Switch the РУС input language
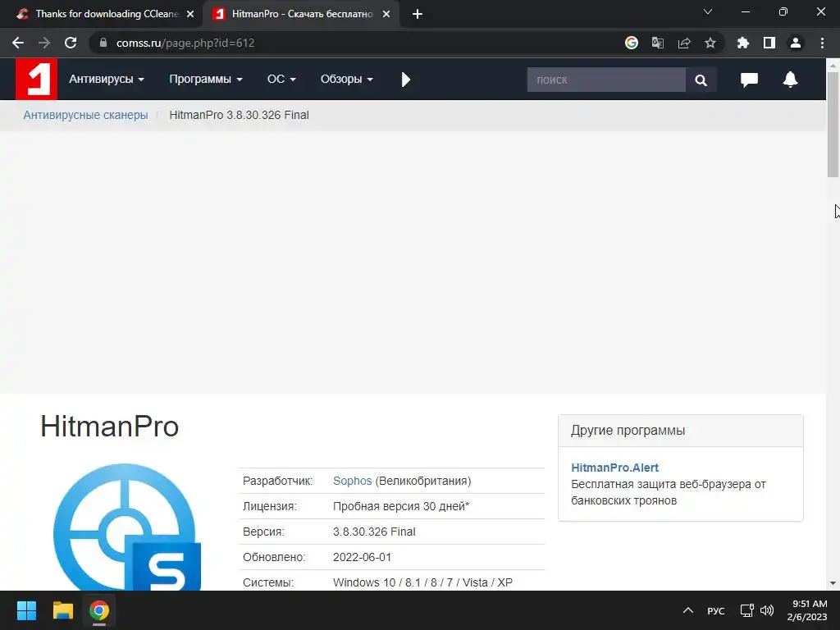The height and width of the screenshot is (630, 840). (x=715, y=610)
